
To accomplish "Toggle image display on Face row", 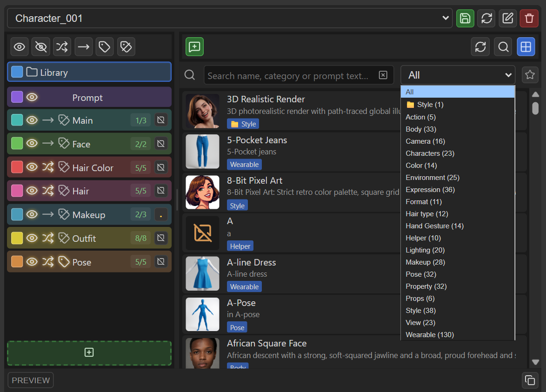I will pos(161,144).
